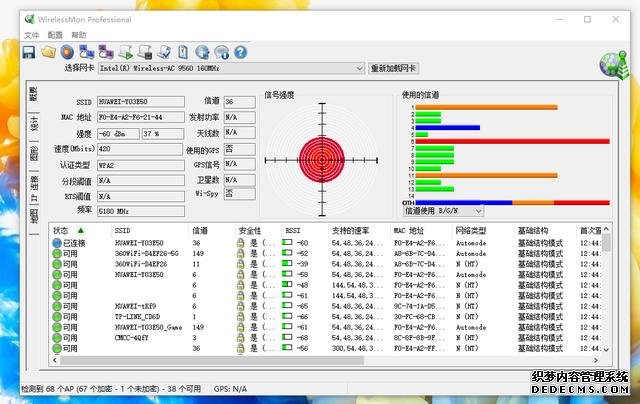The width and height of the screenshot is (640, 404).
Task: Click the WirelessMon title bar app icon
Action: click(x=29, y=19)
